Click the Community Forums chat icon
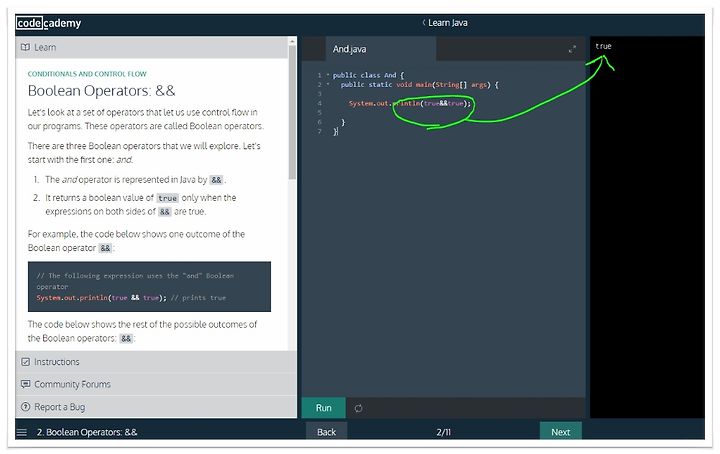This screenshot has height=454, width=720. coord(26,384)
